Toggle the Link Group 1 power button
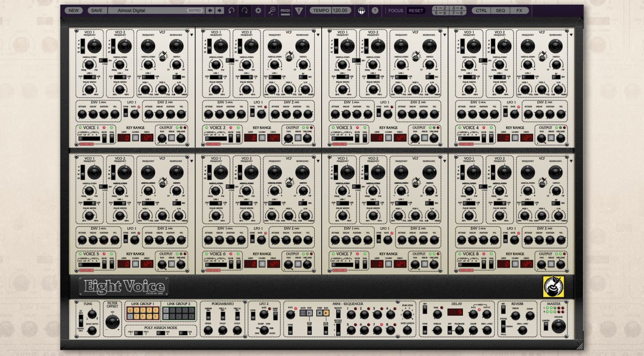 point(130,310)
